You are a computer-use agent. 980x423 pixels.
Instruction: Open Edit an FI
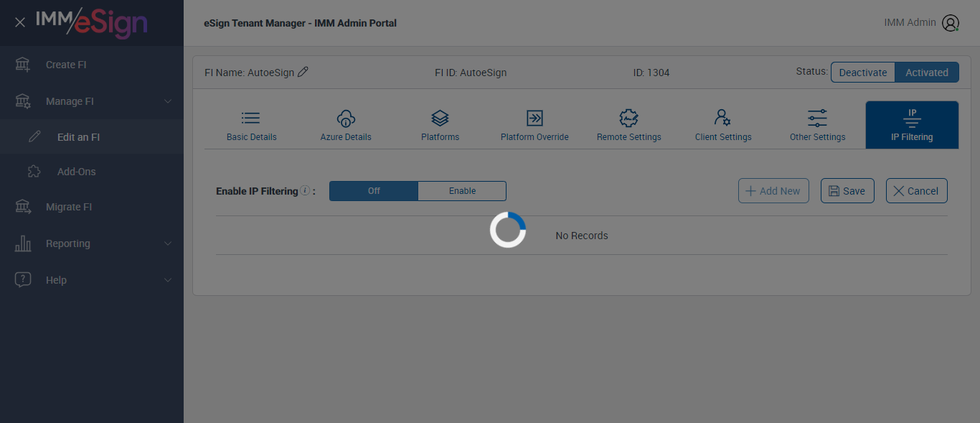[x=92, y=136]
